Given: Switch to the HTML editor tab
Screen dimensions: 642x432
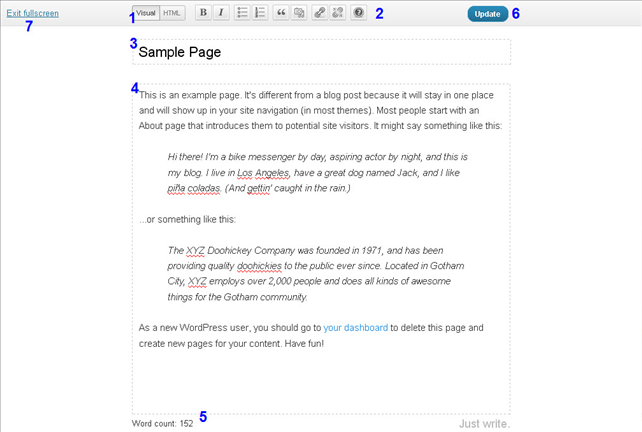Looking at the screenshot, I should tap(172, 13).
